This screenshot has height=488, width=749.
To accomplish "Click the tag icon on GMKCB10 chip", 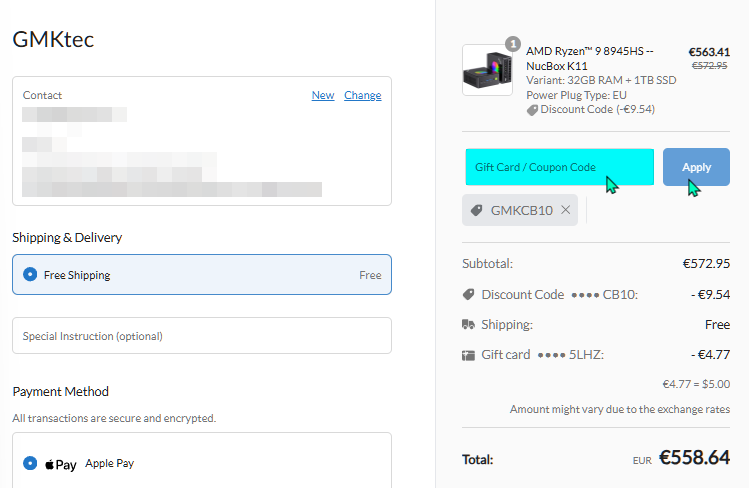I will click(x=476, y=210).
